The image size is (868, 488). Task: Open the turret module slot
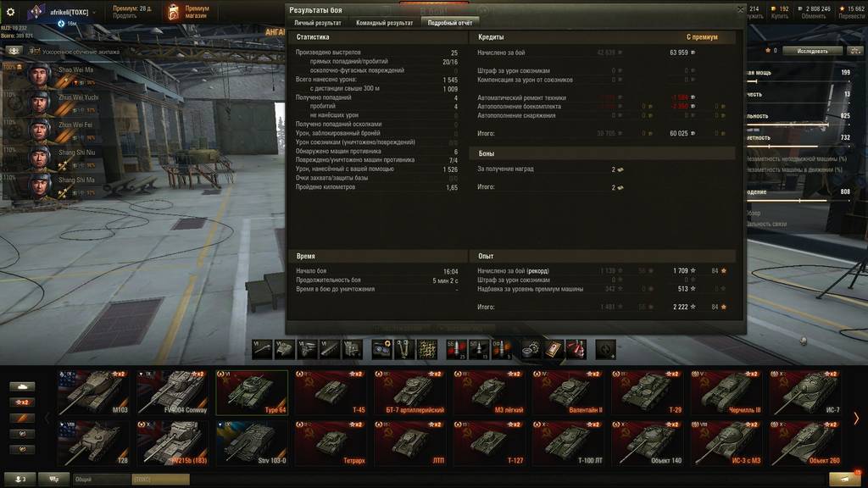tap(285, 349)
